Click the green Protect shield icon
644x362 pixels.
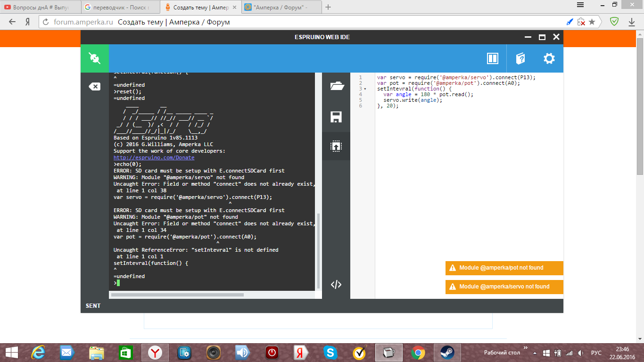(x=614, y=22)
